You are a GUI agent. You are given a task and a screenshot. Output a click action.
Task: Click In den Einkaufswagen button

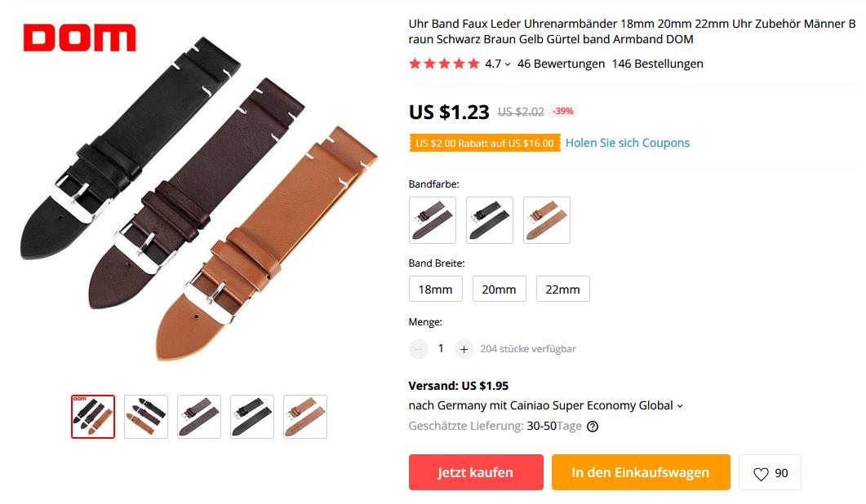click(640, 473)
